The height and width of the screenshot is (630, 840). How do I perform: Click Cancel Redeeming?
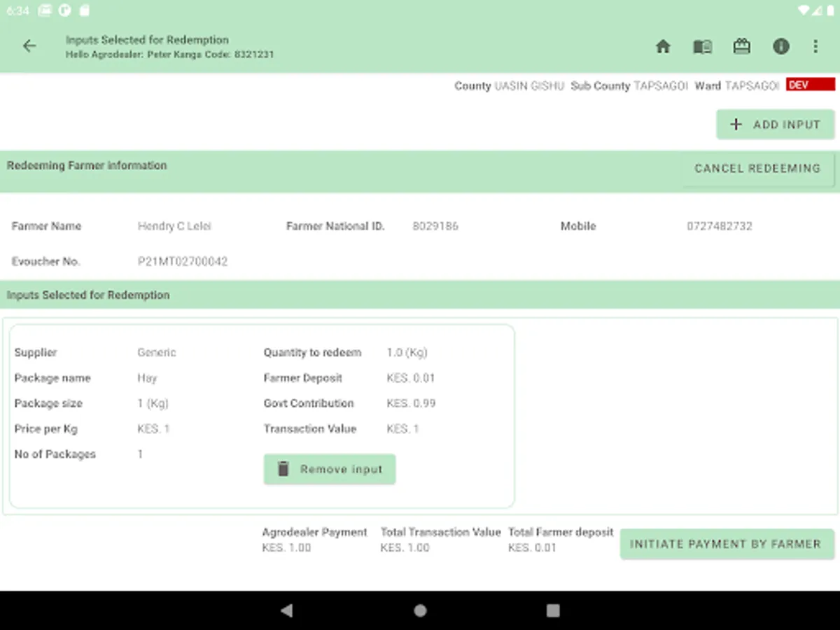coord(757,169)
